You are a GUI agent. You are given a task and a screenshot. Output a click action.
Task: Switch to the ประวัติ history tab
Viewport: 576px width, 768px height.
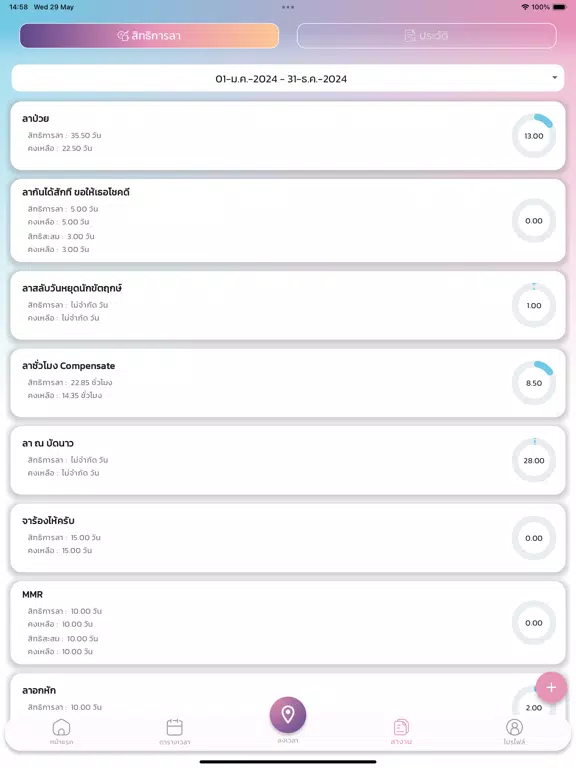[x=427, y=36]
